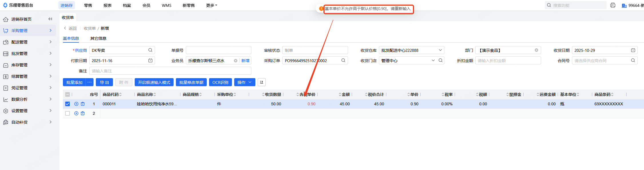Open the 更多 menu in top navigation
Viewport: 644px width, 170px height.
(x=212, y=5)
